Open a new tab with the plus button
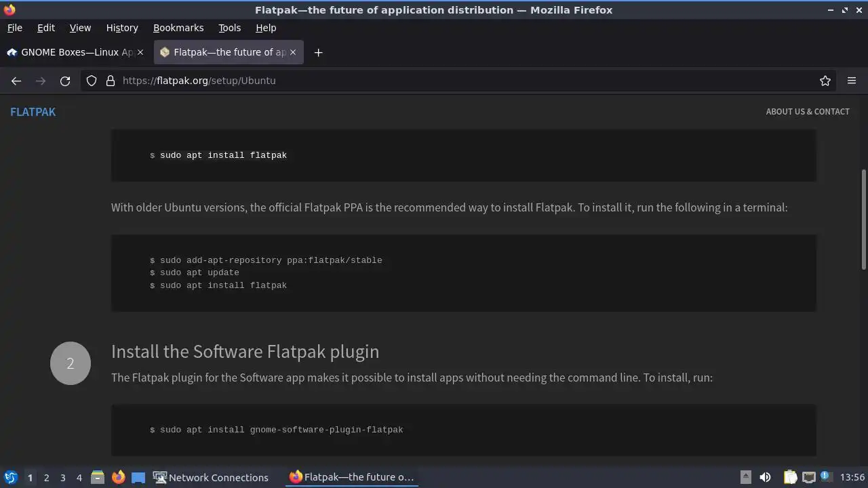 click(x=318, y=52)
